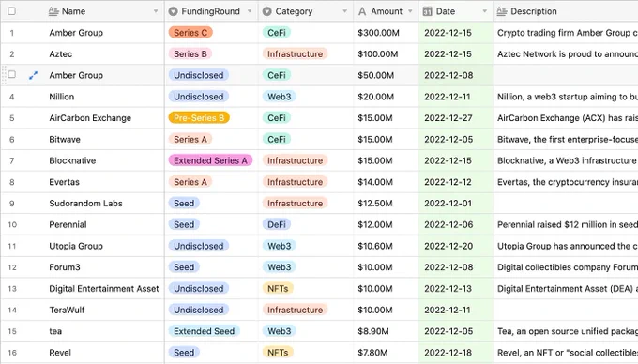Click the Description header label
The image size is (638, 364).
534,11
